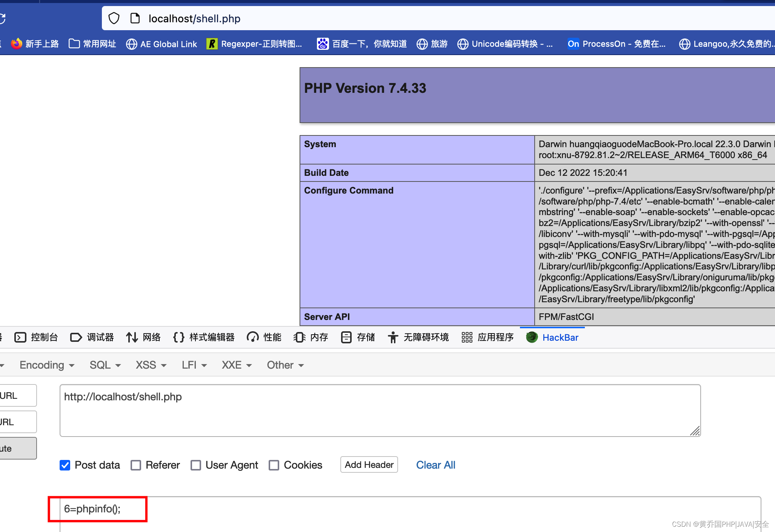775x532 pixels.
Task: Open the Leangoo bookmark
Action: pos(727,44)
